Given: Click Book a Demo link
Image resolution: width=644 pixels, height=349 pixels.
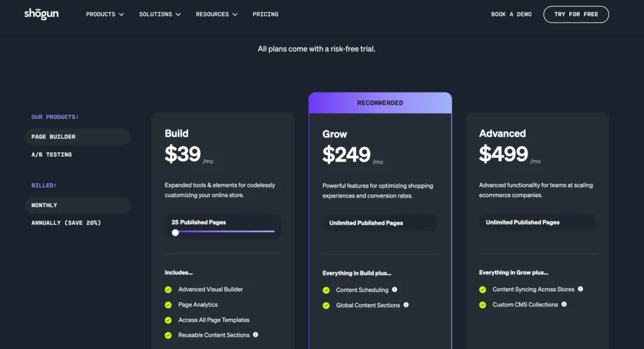Looking at the screenshot, I should click(x=511, y=14).
